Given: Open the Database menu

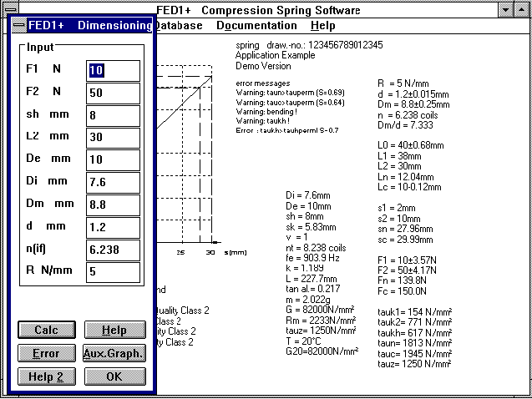Looking at the screenshot, I should [178, 26].
